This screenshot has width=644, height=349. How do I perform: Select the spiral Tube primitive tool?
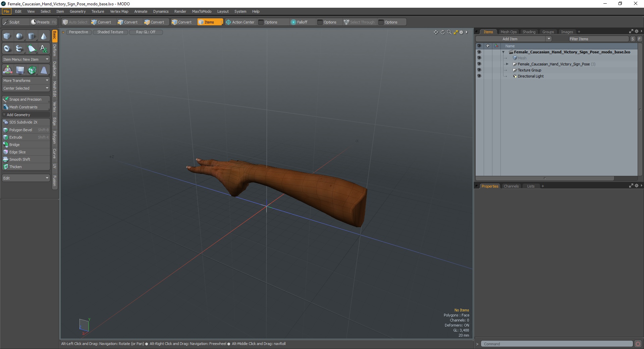pos(19,49)
